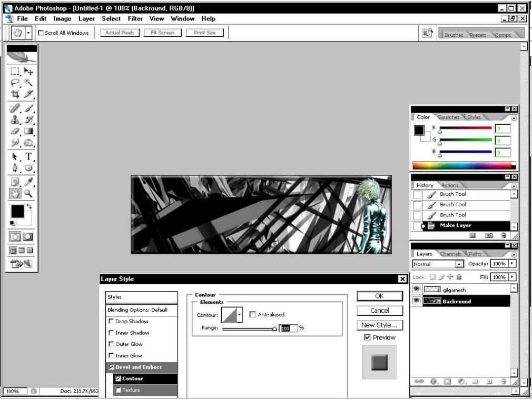Select the Healing Brush tool
532x399 pixels.
pyautogui.click(x=15, y=108)
